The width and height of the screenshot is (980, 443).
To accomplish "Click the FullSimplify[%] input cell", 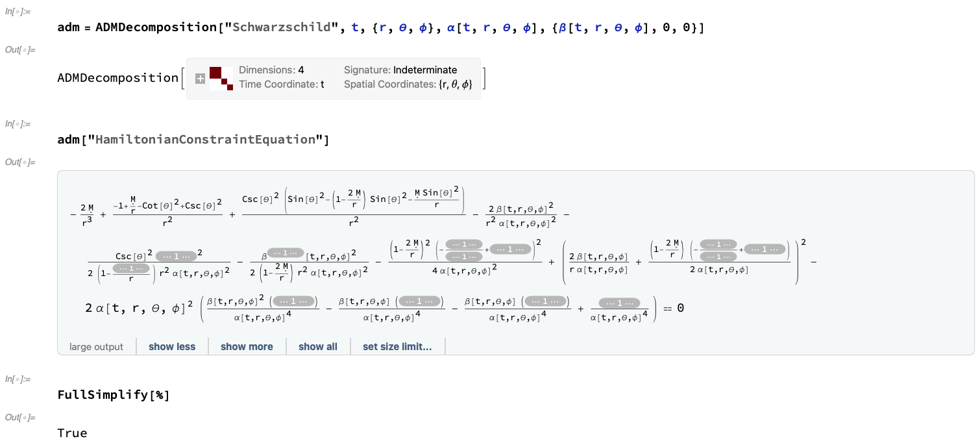I will (114, 394).
